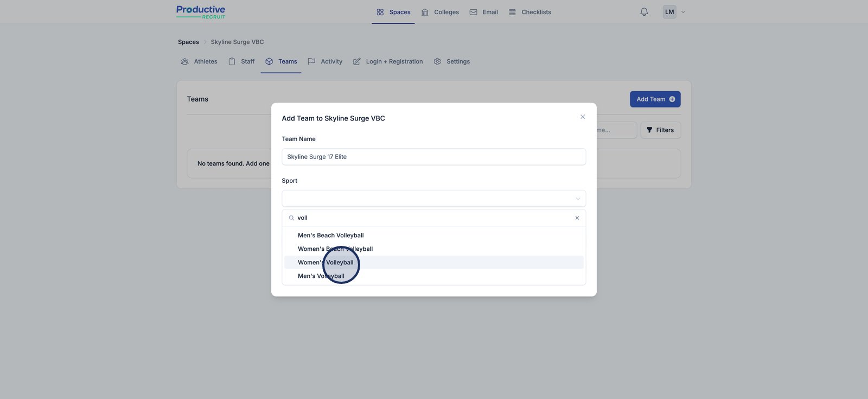Click the Spaces breadcrumb link
The height and width of the screenshot is (399, 868).
pyautogui.click(x=188, y=42)
